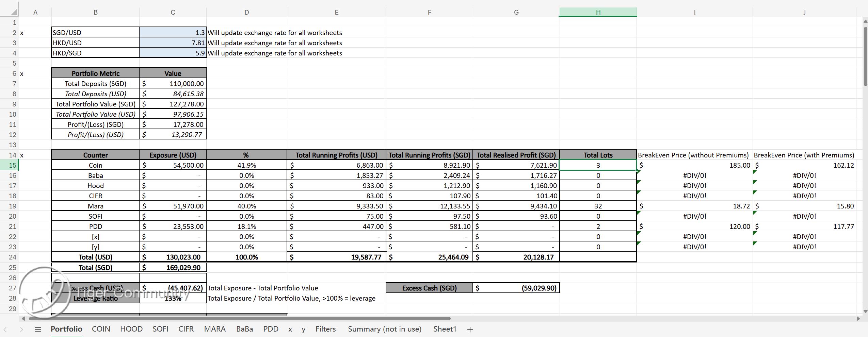Click the previous sheet navigation arrow

click(5, 329)
